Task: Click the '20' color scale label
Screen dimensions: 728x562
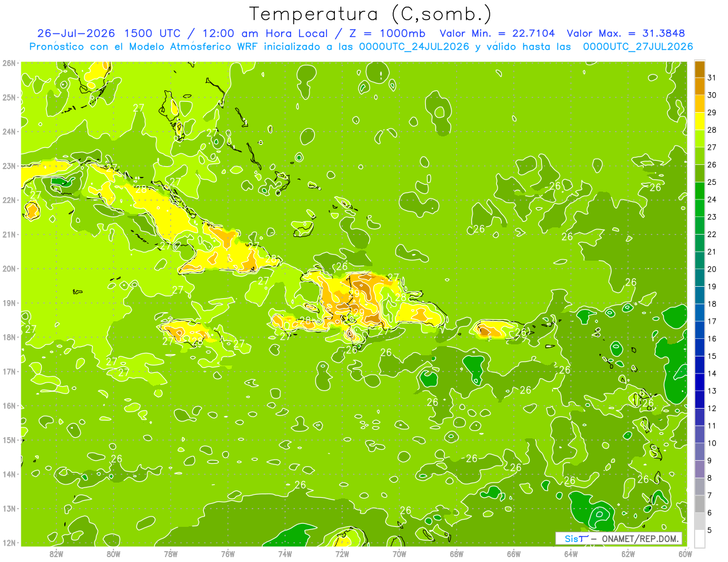Action: [712, 269]
